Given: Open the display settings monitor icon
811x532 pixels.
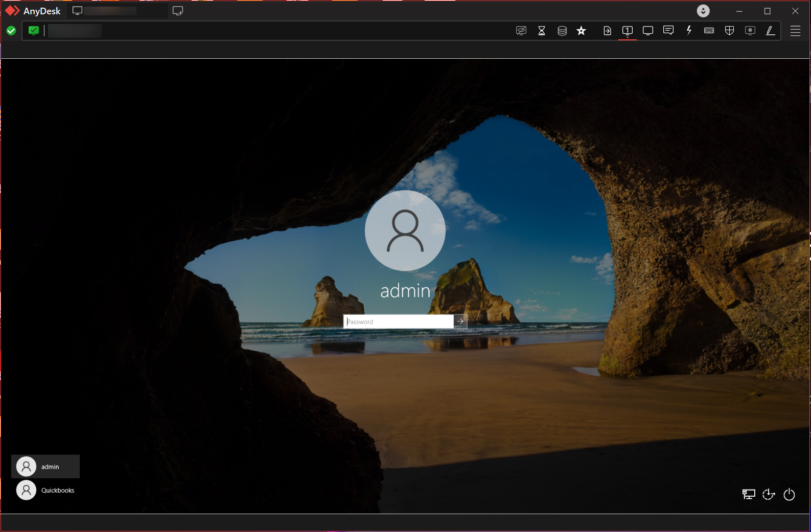Looking at the screenshot, I should (647, 31).
